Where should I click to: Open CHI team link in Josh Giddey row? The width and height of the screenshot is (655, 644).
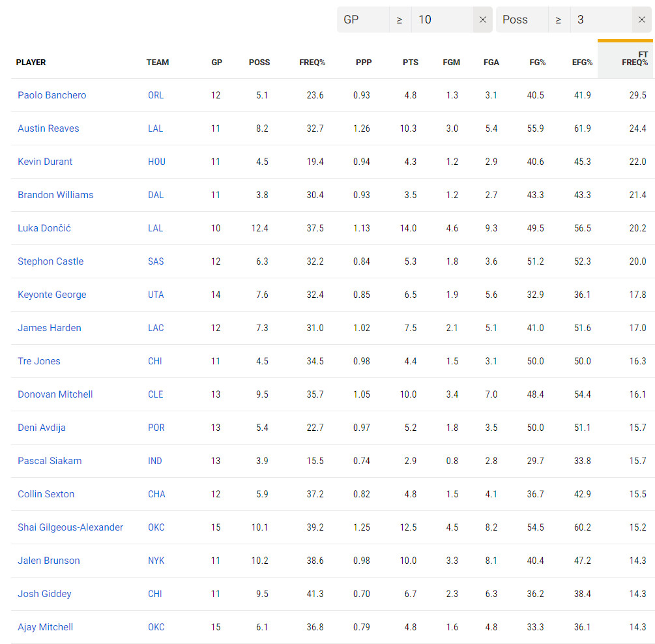coord(155,594)
